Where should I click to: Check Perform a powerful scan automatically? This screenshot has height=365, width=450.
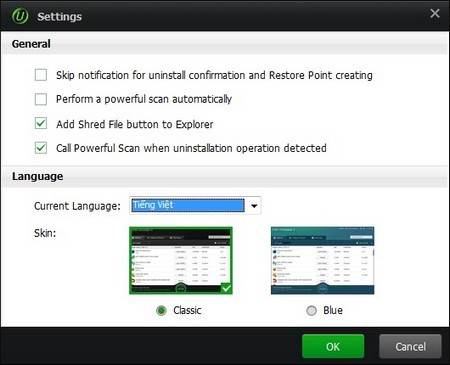click(41, 99)
